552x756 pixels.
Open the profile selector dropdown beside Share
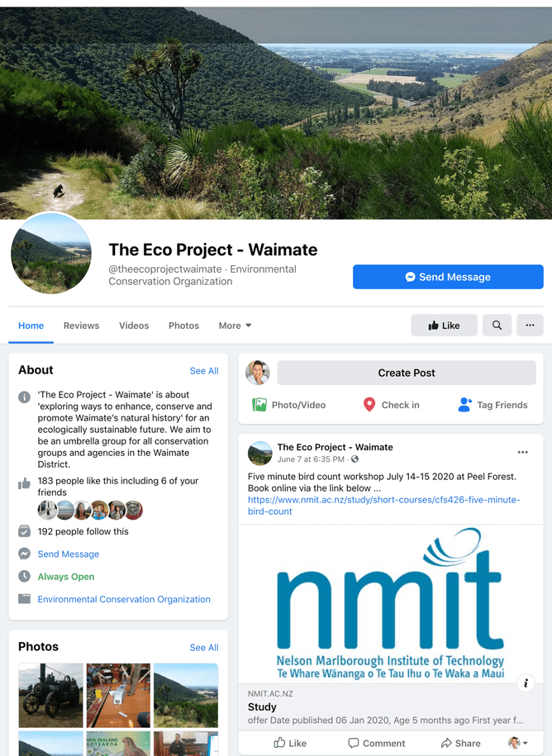pos(518,743)
